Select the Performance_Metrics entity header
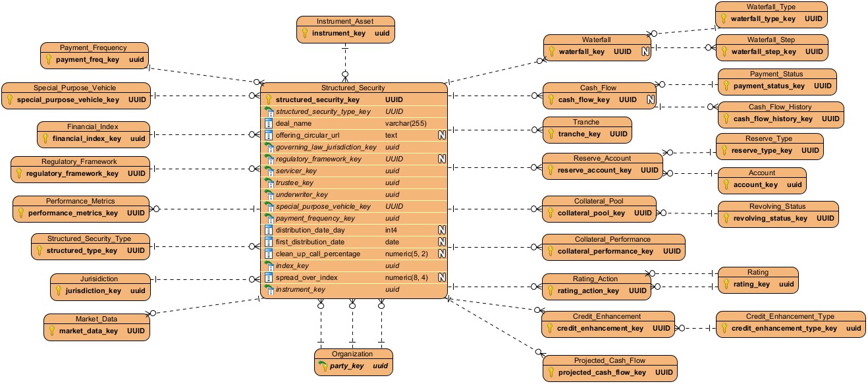Viewport: 868px width, 384px height. [80, 201]
